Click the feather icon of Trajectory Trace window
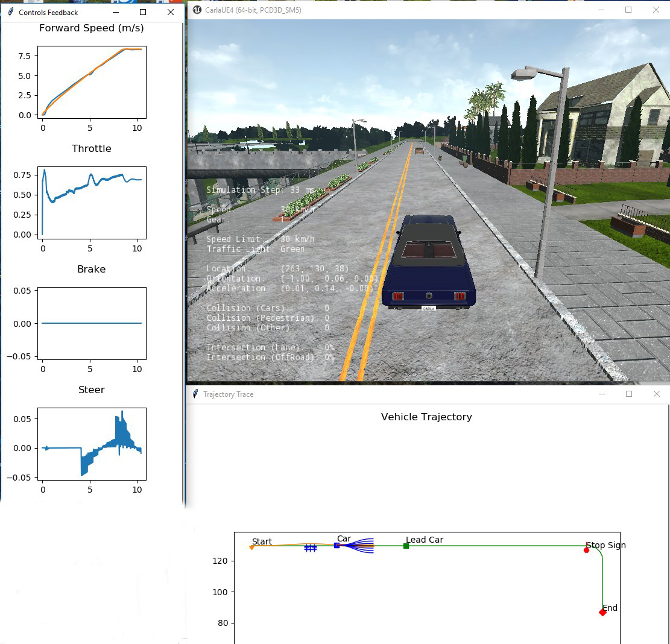The height and width of the screenshot is (644, 670). pos(195,394)
